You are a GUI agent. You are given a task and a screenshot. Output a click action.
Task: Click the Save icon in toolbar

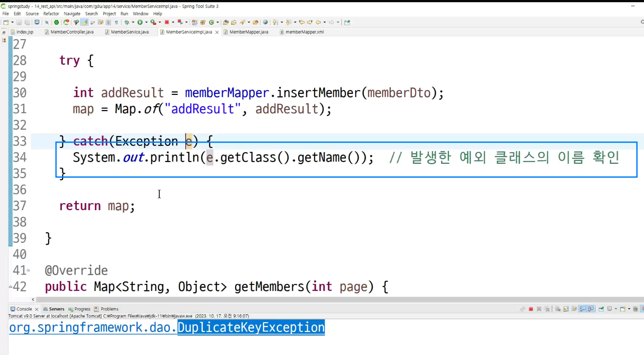point(19,22)
